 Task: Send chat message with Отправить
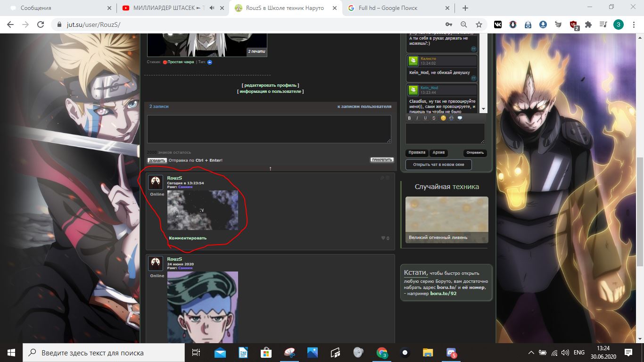(x=475, y=153)
